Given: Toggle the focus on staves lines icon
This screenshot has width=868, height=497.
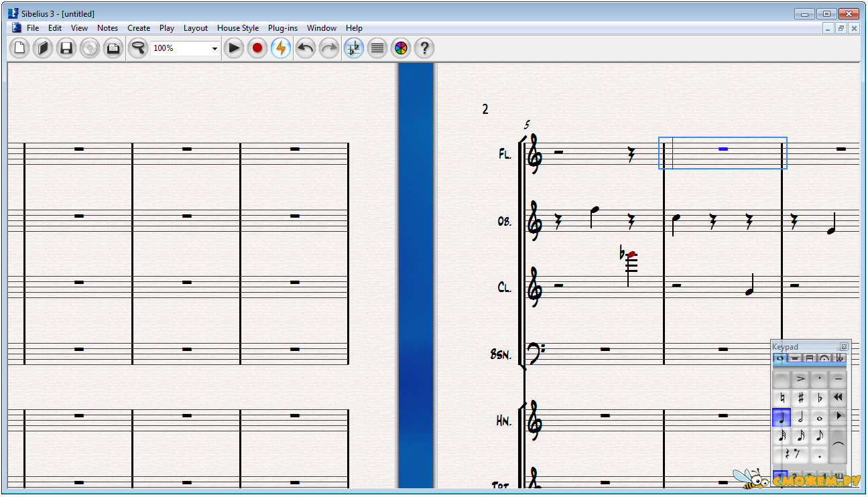Looking at the screenshot, I should [377, 48].
